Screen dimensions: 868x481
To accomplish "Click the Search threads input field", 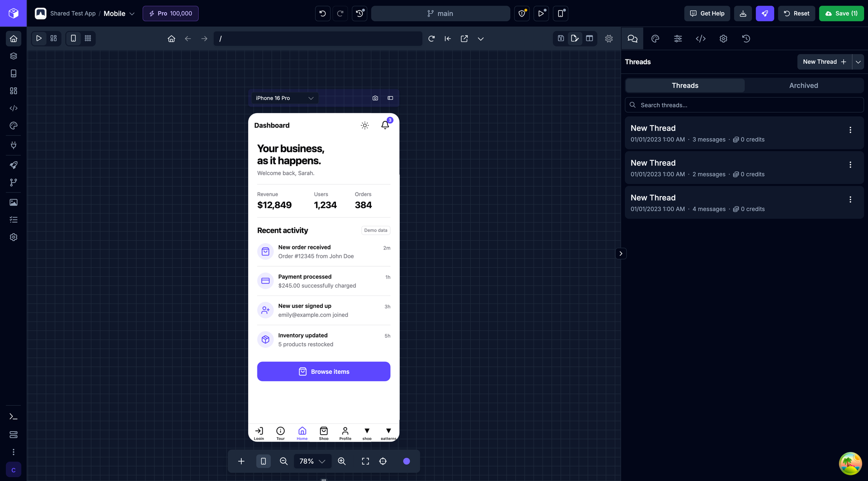I will [744, 105].
